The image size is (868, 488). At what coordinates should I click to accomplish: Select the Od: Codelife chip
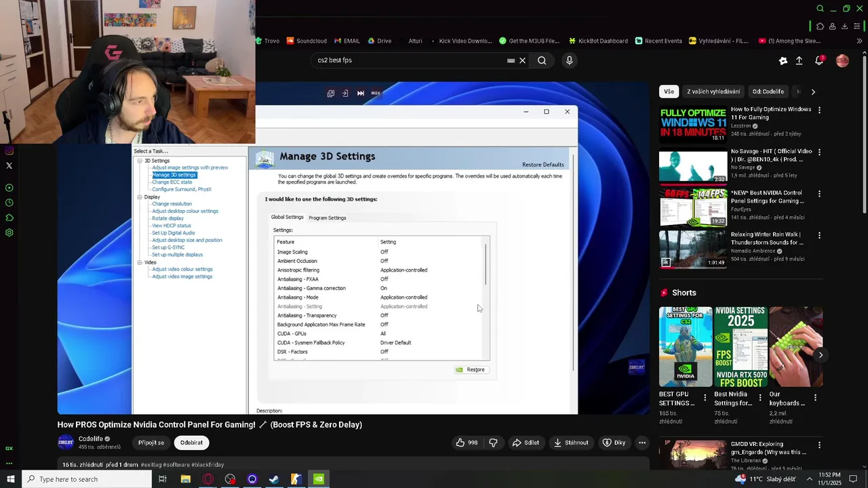(x=768, y=91)
